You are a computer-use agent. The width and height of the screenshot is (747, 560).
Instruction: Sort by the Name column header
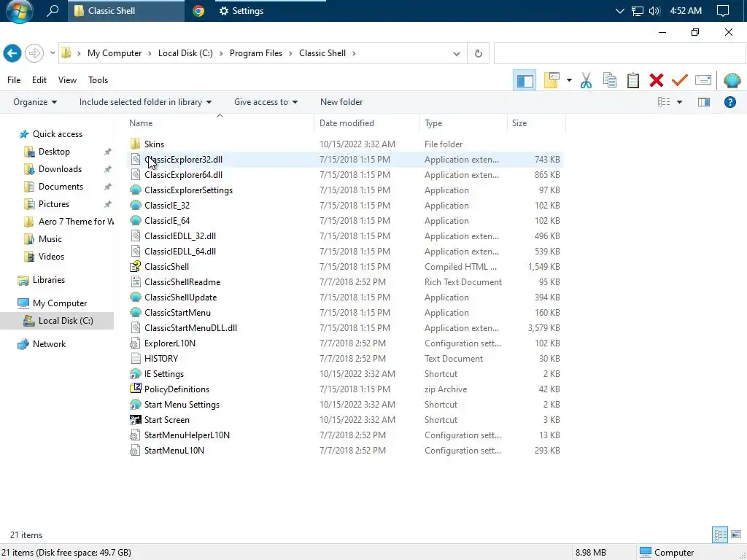click(x=141, y=122)
